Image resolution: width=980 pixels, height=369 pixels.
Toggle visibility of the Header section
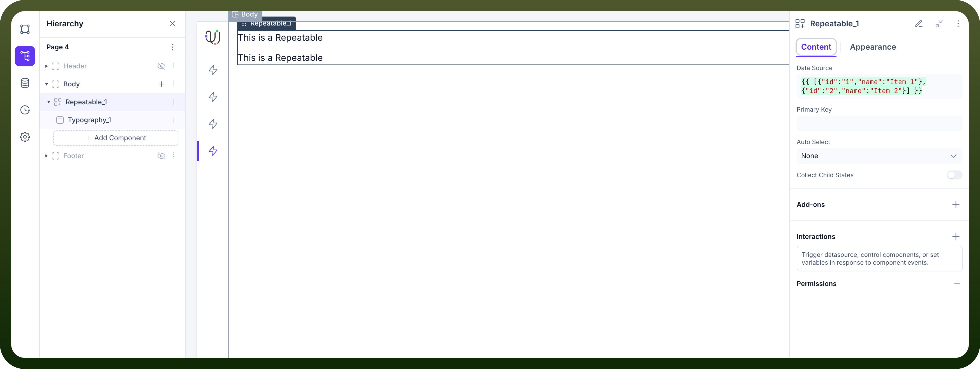click(x=161, y=66)
